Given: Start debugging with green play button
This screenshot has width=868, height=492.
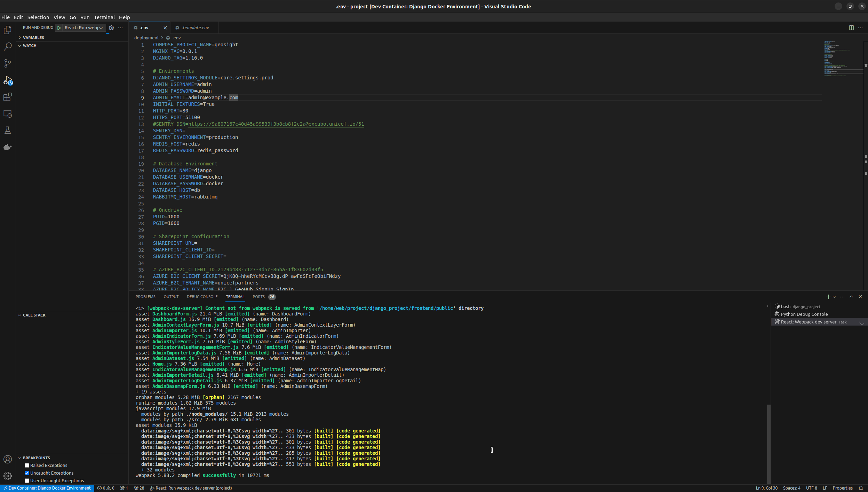Looking at the screenshot, I should (59, 28).
